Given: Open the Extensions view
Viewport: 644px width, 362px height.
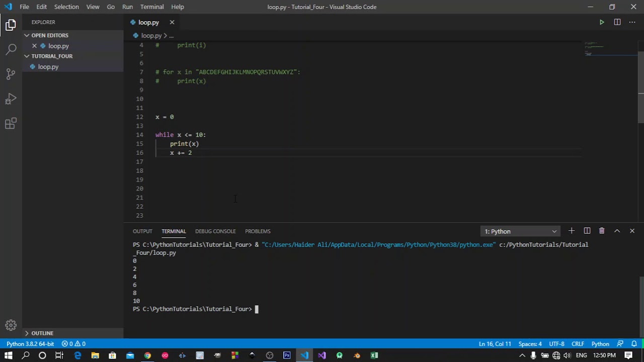Looking at the screenshot, I should tap(11, 123).
